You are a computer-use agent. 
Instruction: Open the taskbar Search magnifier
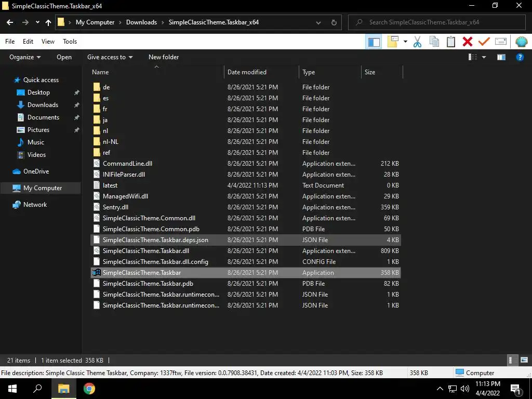click(x=37, y=389)
